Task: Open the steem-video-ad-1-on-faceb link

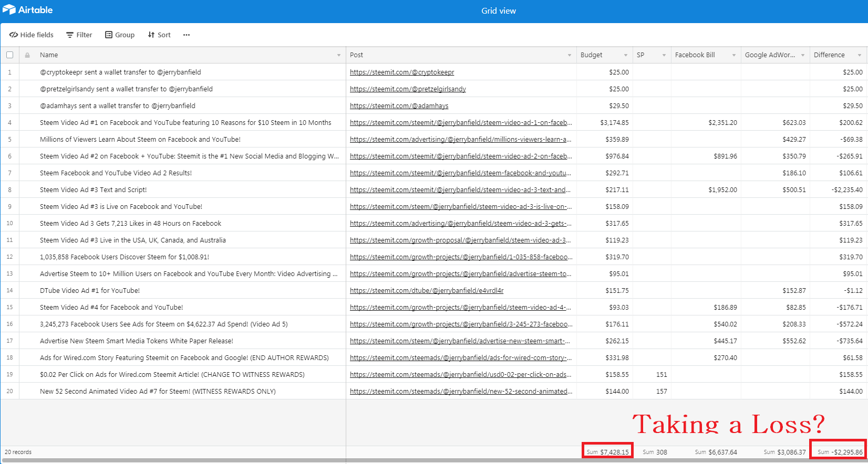Action: pos(461,122)
